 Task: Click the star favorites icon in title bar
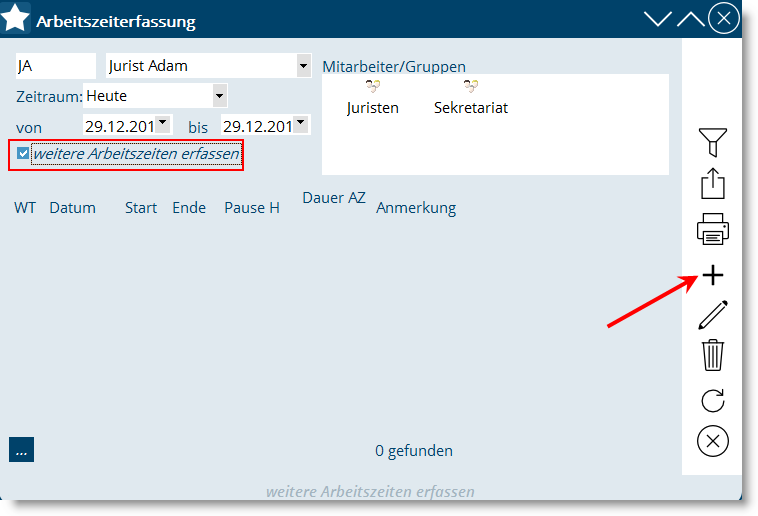coord(15,18)
